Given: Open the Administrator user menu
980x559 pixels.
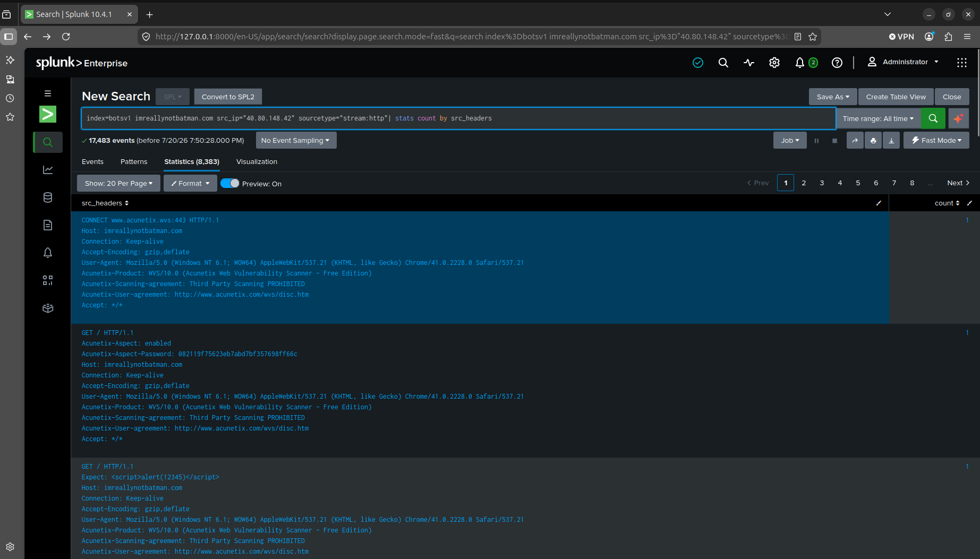Looking at the screenshot, I should (x=903, y=62).
